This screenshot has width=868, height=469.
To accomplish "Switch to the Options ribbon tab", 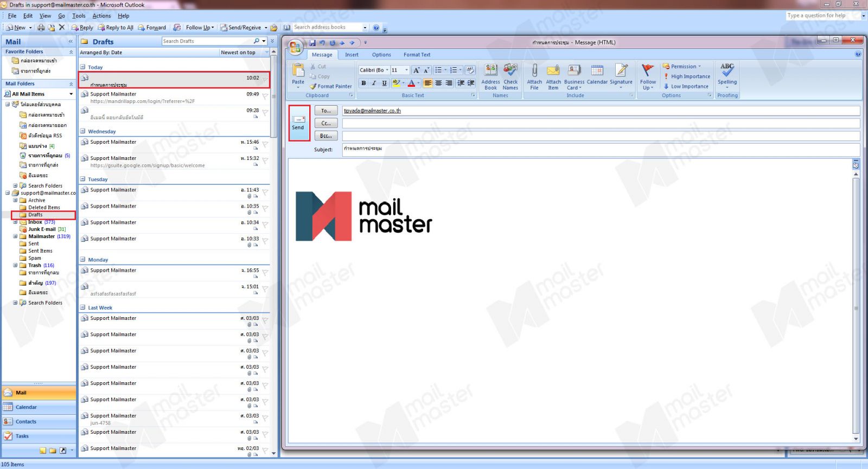I will click(x=381, y=55).
